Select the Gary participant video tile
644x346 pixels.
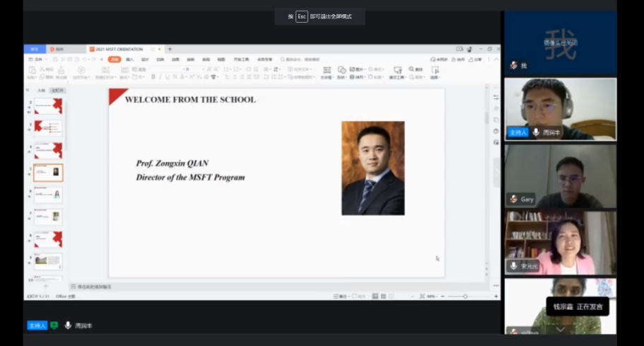pos(560,176)
